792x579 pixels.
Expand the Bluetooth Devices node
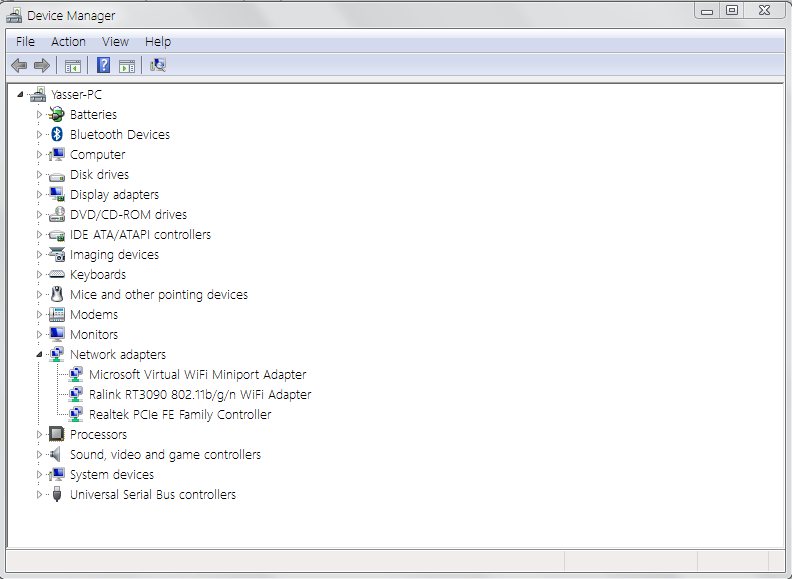39,134
